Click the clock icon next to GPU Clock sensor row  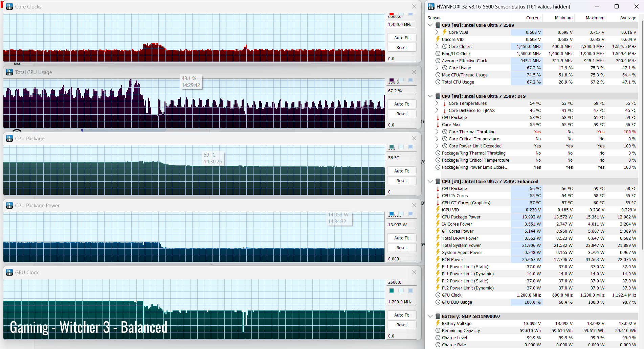click(x=438, y=295)
